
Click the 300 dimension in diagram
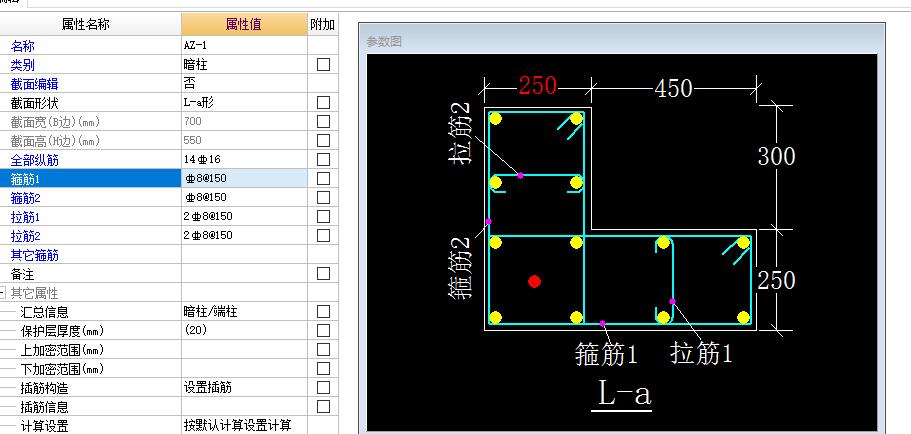776,156
